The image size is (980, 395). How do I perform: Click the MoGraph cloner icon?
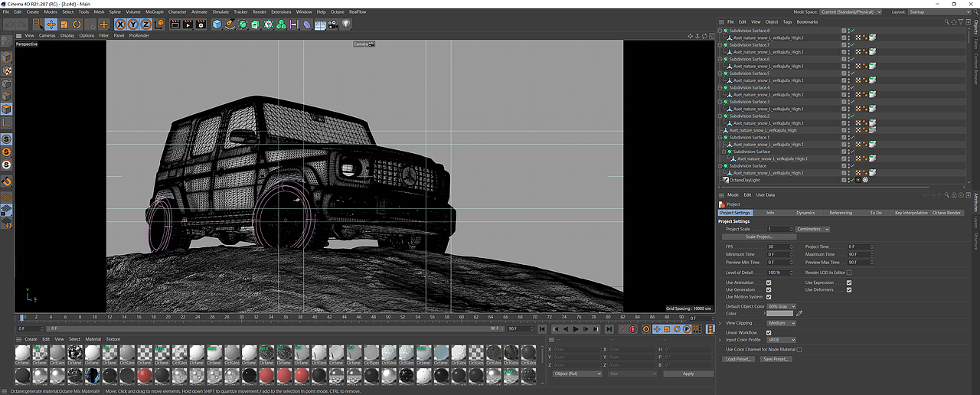click(280, 24)
